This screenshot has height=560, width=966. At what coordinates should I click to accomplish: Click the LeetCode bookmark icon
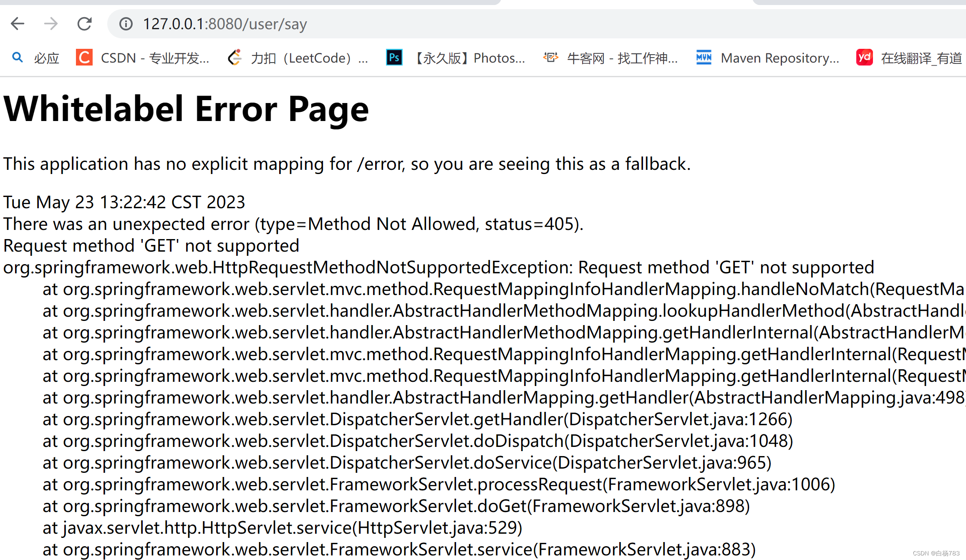[235, 58]
